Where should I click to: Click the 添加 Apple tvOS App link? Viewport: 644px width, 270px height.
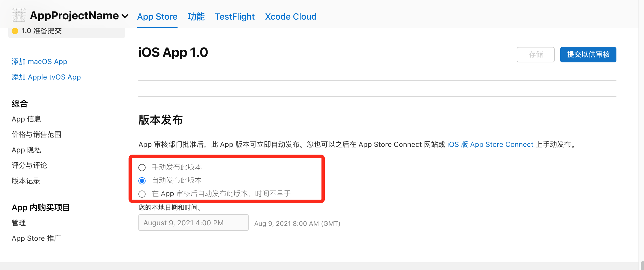pyautogui.click(x=46, y=77)
